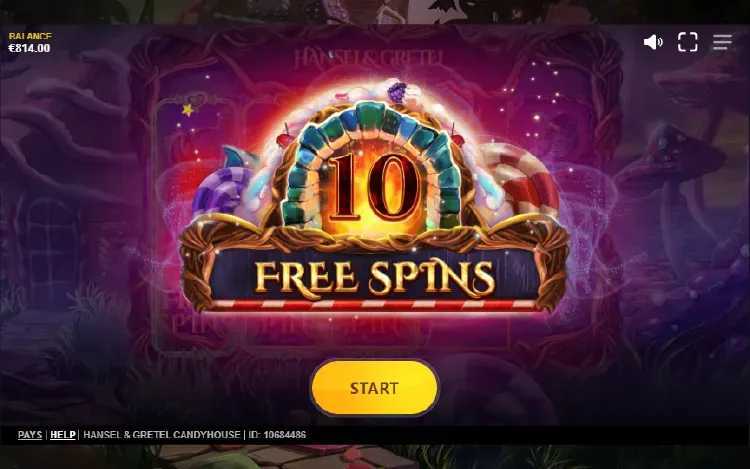Viewport: 750px width, 469px height.
Task: Open the hamburger menu
Action: pos(722,42)
